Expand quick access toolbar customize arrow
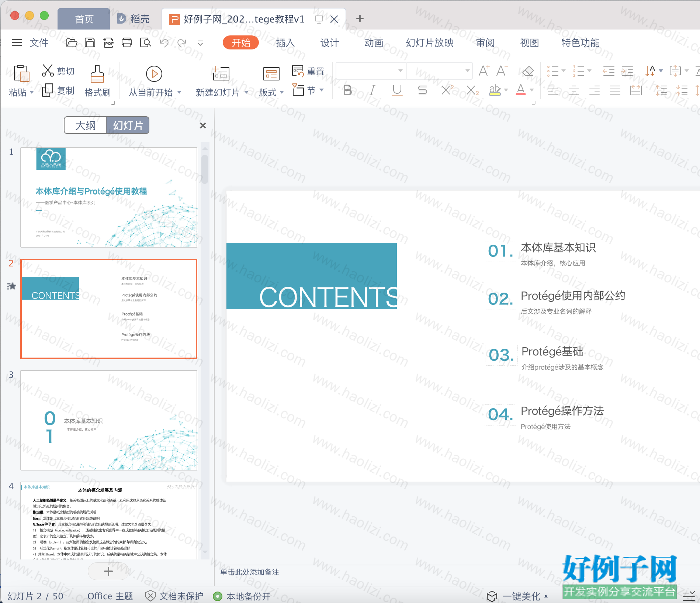Viewport: 700px width, 603px height. [x=200, y=43]
